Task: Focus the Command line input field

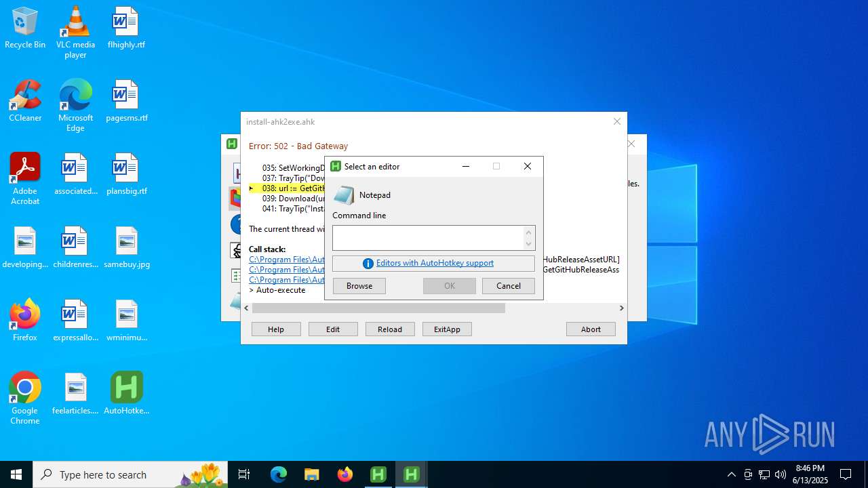Action: [429, 238]
